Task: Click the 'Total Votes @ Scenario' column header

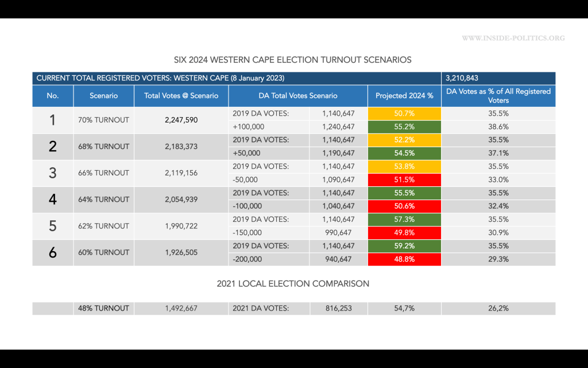Action: [x=181, y=96]
